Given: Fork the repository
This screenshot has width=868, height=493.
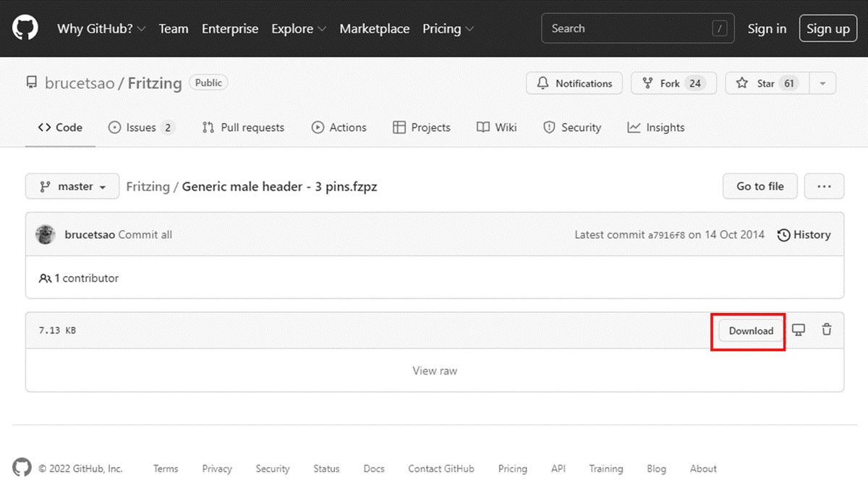Looking at the screenshot, I should [673, 83].
